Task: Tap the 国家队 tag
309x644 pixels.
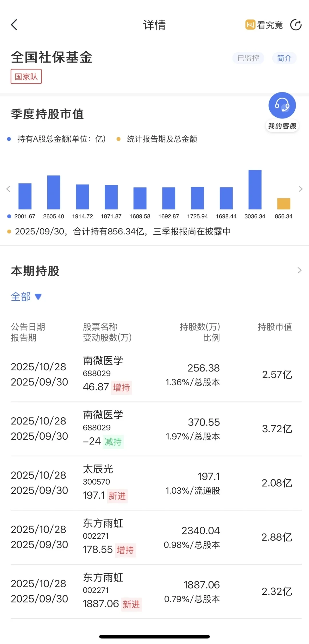Action: point(26,76)
